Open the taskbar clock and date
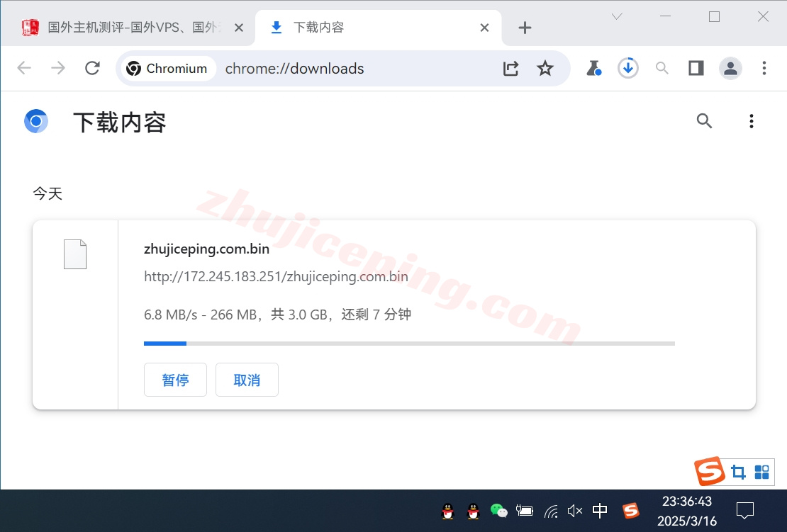787x532 pixels. point(687,511)
